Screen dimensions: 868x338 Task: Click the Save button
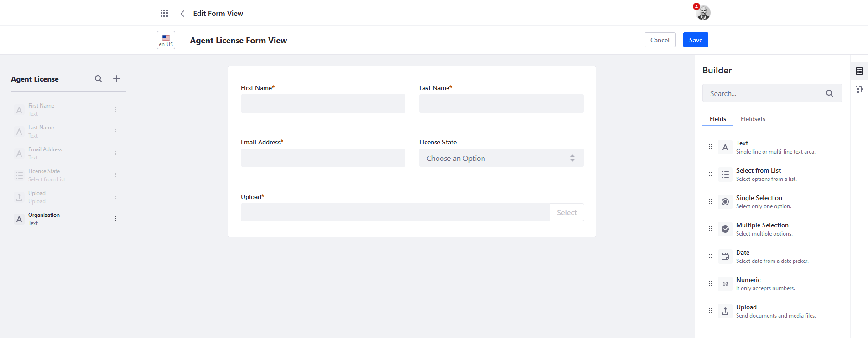(695, 40)
